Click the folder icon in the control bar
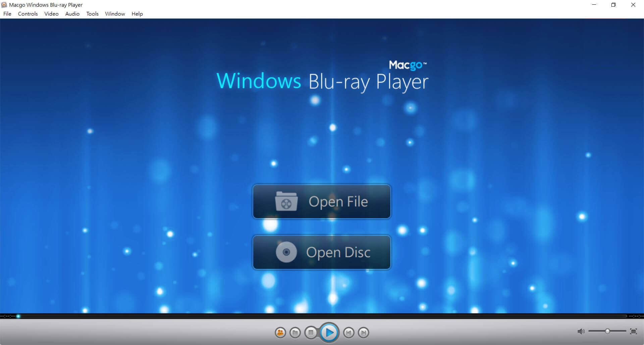644x345 pixels. coord(295,333)
